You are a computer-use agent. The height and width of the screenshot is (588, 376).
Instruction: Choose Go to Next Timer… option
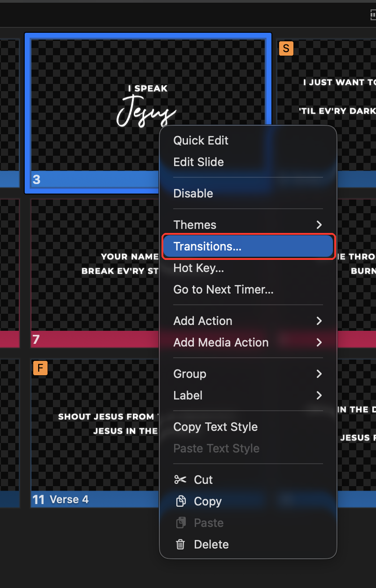click(248, 290)
